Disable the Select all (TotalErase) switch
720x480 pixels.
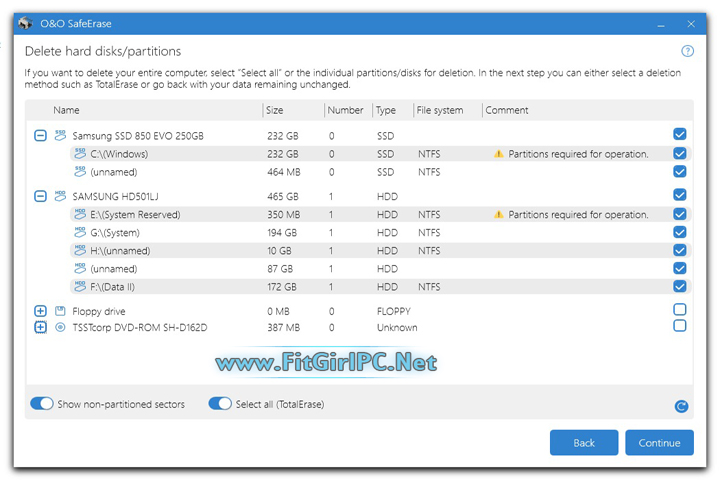click(x=220, y=404)
